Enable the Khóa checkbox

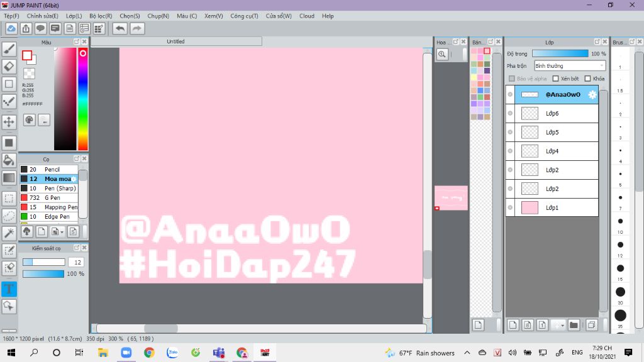point(588,79)
